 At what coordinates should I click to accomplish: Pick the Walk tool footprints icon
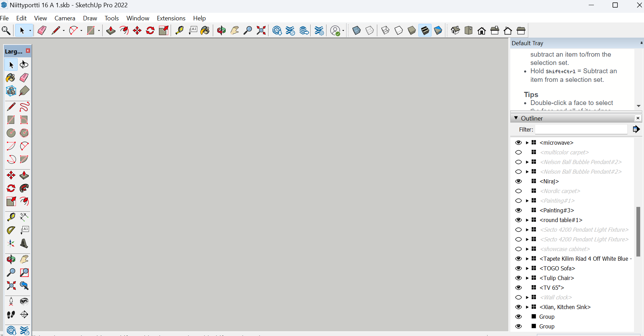coord(11,315)
